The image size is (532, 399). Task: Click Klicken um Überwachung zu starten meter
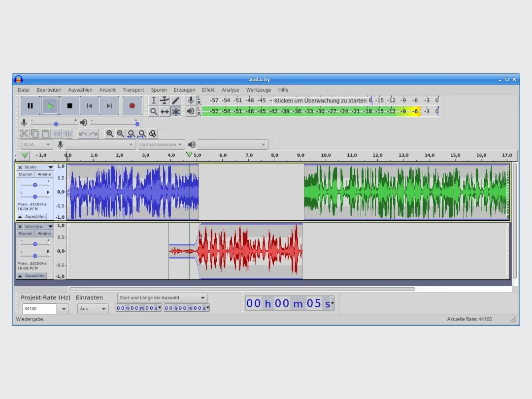coord(320,100)
